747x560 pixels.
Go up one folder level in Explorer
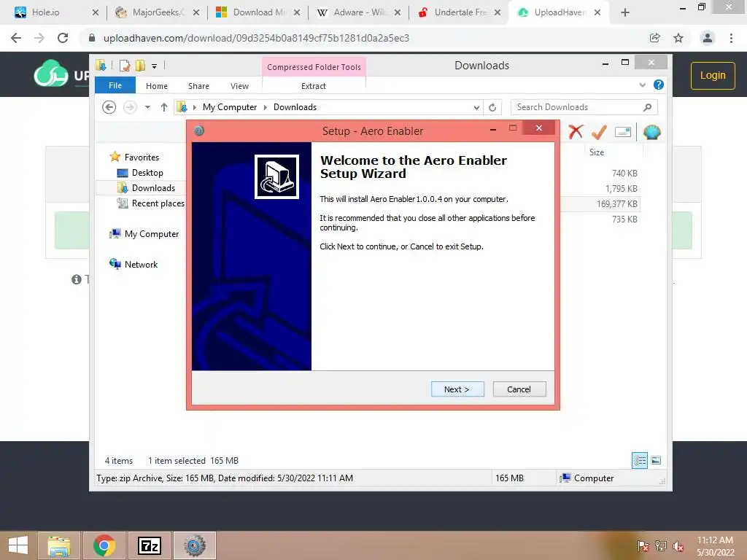pyautogui.click(x=164, y=107)
